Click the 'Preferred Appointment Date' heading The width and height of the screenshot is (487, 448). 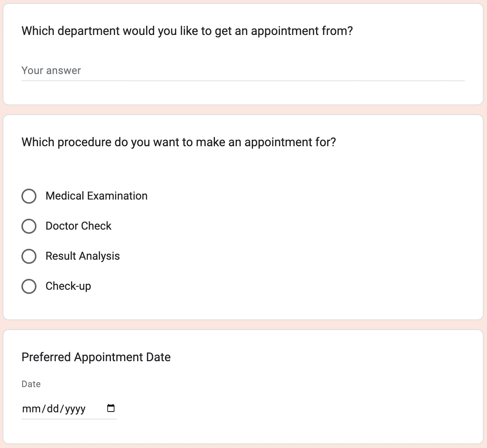tap(96, 357)
